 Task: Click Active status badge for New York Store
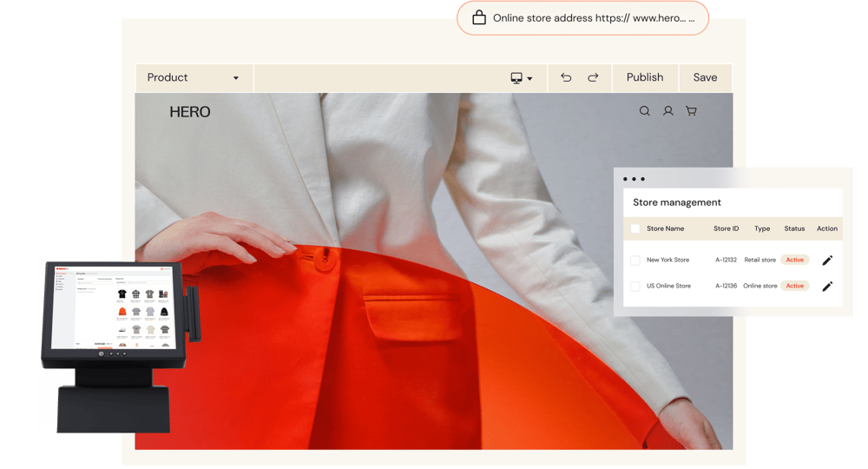[795, 260]
